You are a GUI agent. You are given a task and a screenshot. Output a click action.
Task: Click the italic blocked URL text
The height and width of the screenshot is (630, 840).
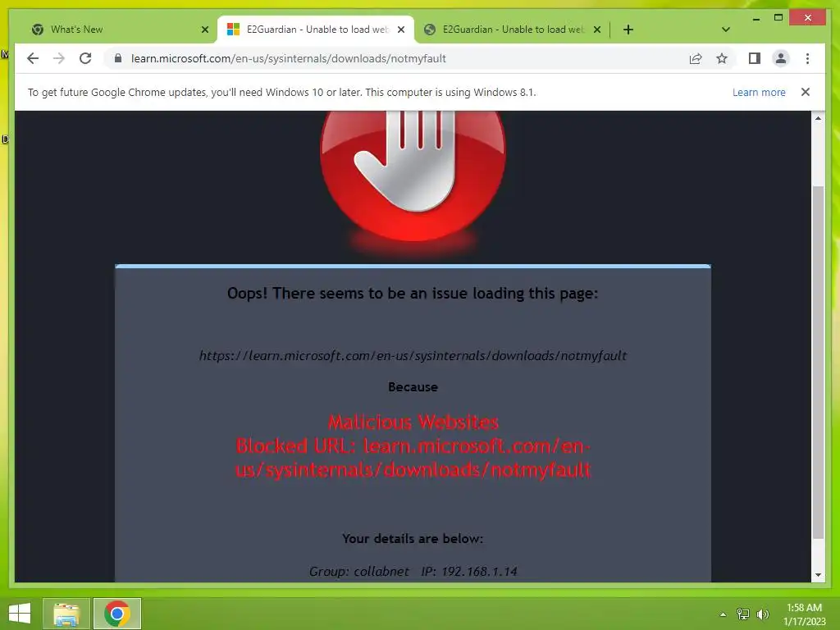pyautogui.click(x=413, y=356)
